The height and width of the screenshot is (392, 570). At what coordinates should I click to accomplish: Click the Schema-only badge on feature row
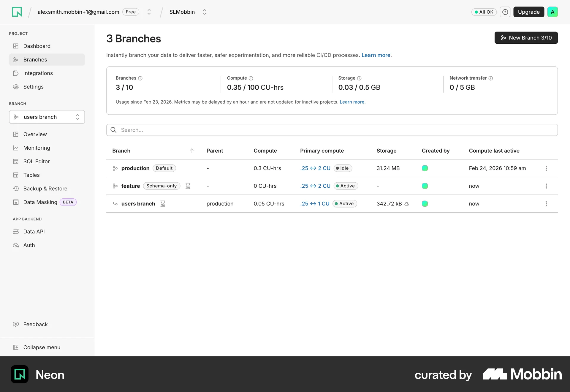point(161,186)
